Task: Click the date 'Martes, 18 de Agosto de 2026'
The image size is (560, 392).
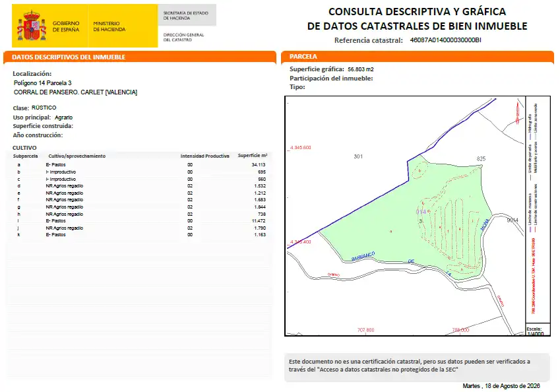Action: 501,386
